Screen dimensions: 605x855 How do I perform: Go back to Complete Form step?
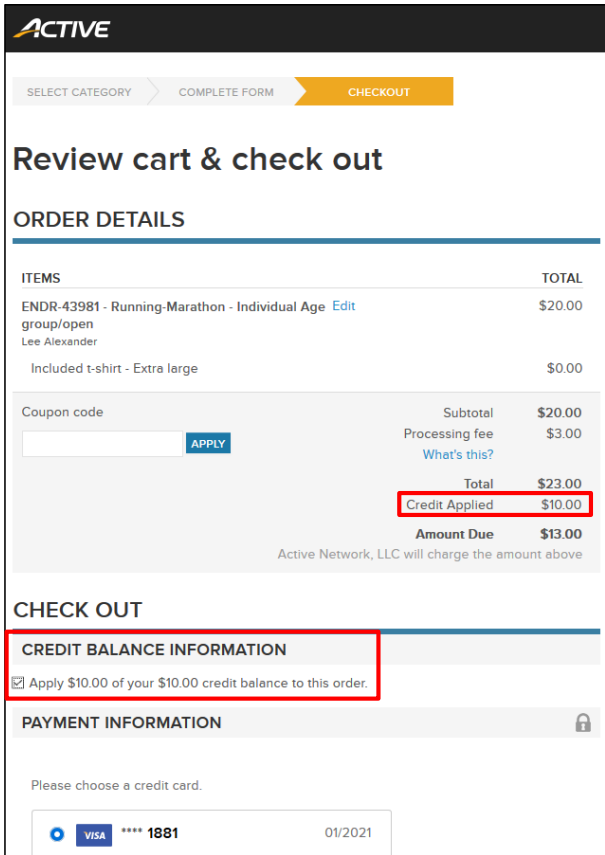(x=226, y=92)
